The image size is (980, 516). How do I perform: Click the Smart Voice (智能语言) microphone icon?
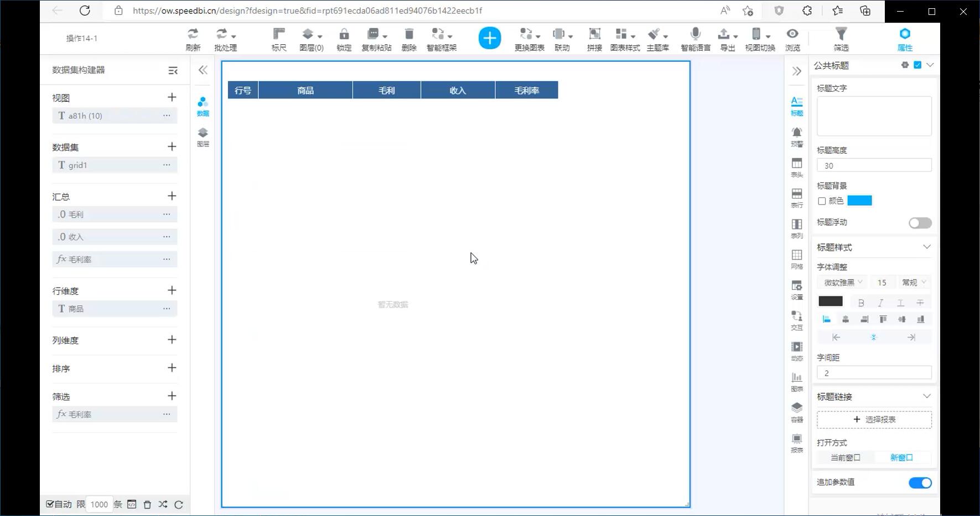[696, 34]
